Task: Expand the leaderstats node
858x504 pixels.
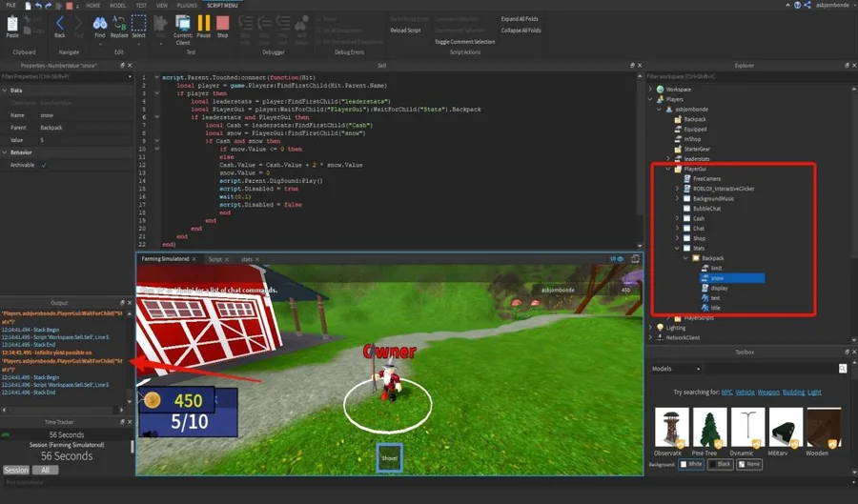Action: [x=668, y=158]
